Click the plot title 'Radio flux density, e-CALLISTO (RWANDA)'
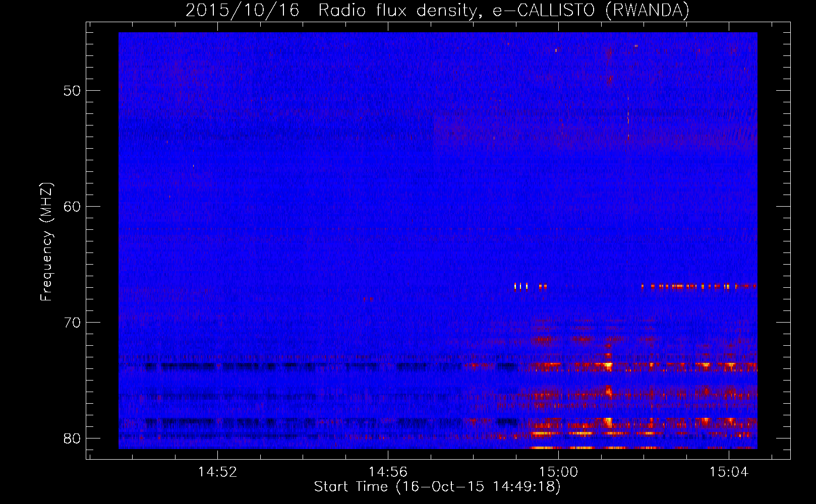Viewport: 816px width, 504px height. point(503,11)
